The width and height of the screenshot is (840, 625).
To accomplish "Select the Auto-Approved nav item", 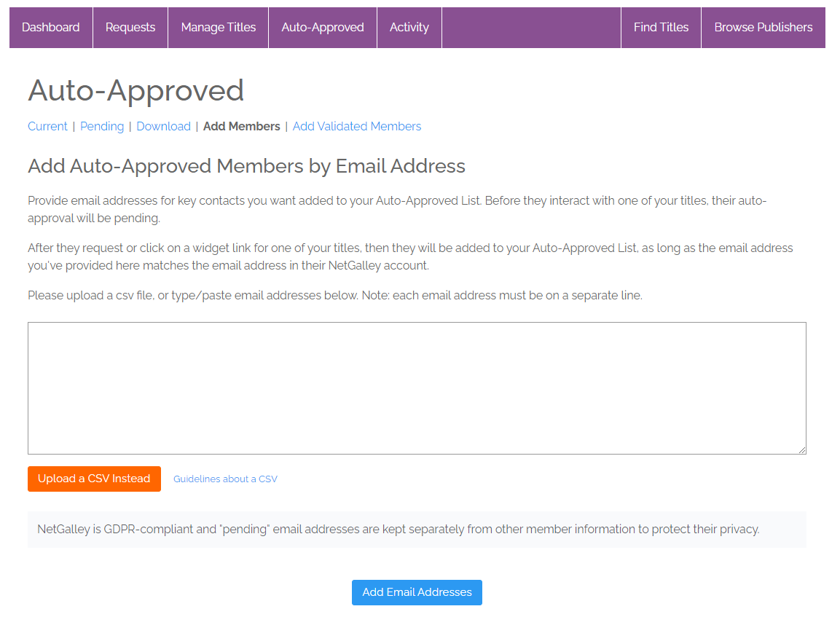I will [x=322, y=27].
